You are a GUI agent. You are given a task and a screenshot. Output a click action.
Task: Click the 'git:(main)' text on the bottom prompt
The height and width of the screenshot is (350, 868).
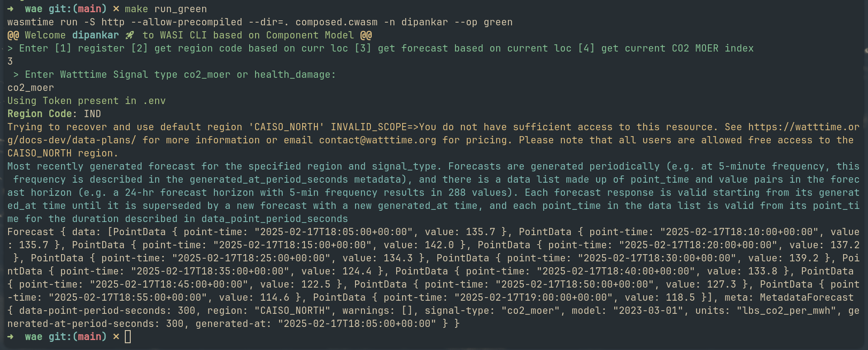[x=78, y=337]
